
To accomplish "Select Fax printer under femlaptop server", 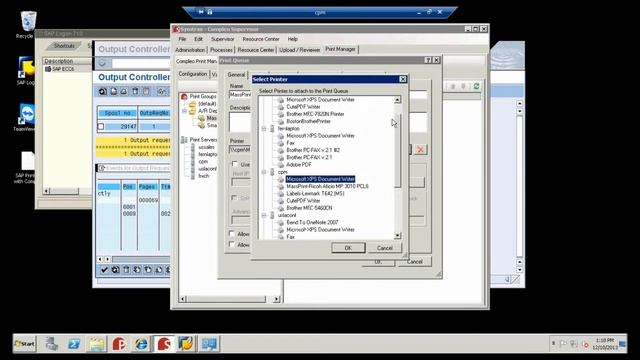I will (290, 143).
